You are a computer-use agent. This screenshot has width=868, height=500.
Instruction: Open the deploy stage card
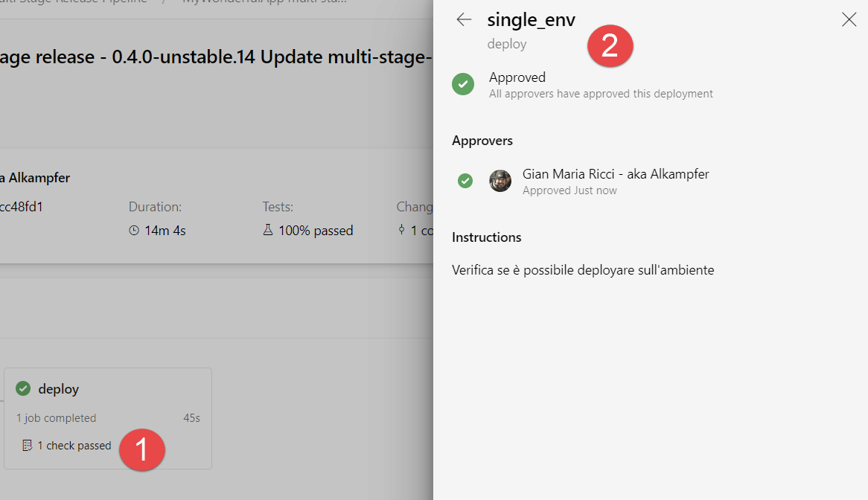pyautogui.click(x=108, y=418)
